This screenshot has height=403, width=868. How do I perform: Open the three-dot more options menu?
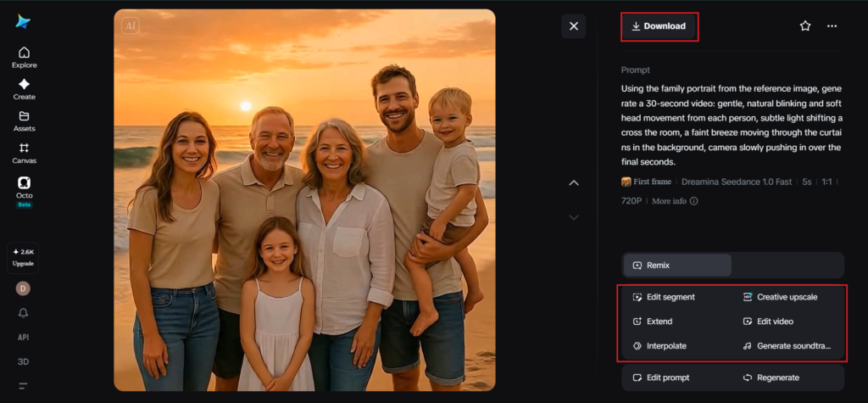click(x=832, y=26)
